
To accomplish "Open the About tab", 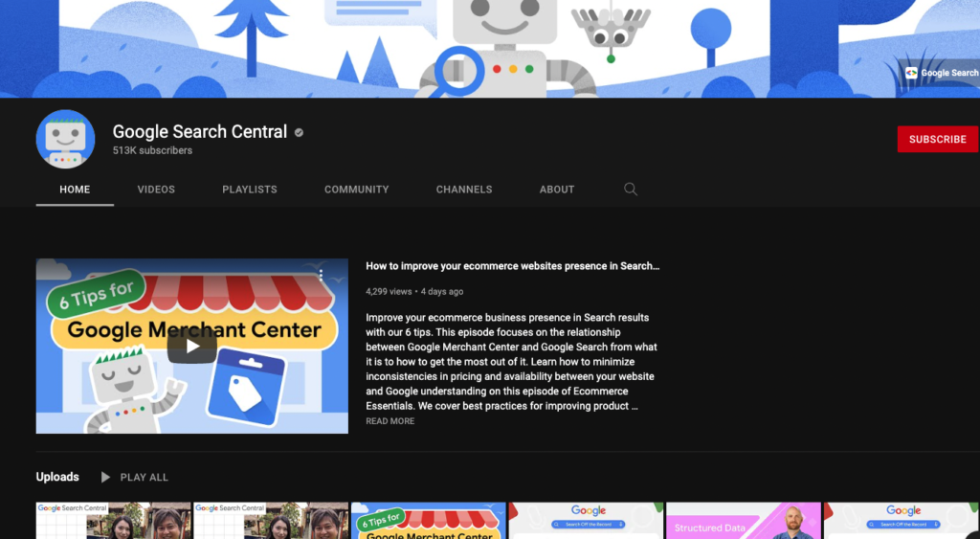I will (x=557, y=190).
